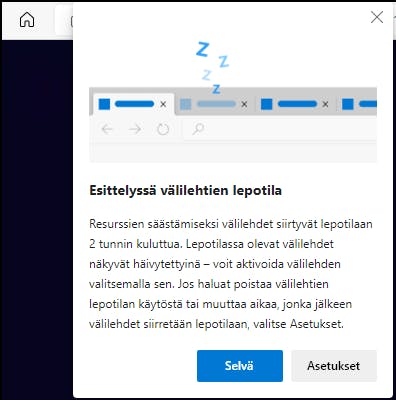Select the third illustrated tab
Viewport: 396px width, 400px height.
tap(296, 104)
